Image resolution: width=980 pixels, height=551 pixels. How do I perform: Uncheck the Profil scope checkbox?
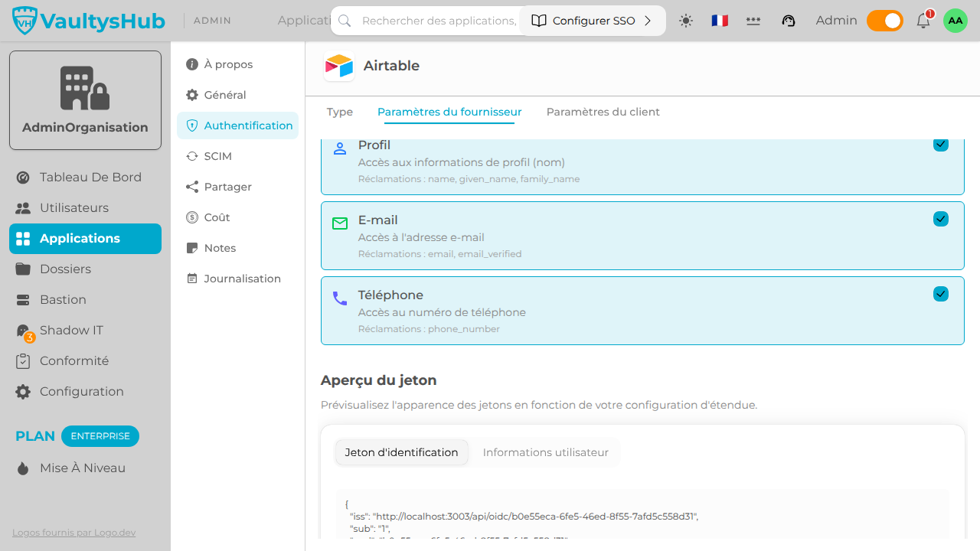[941, 144]
